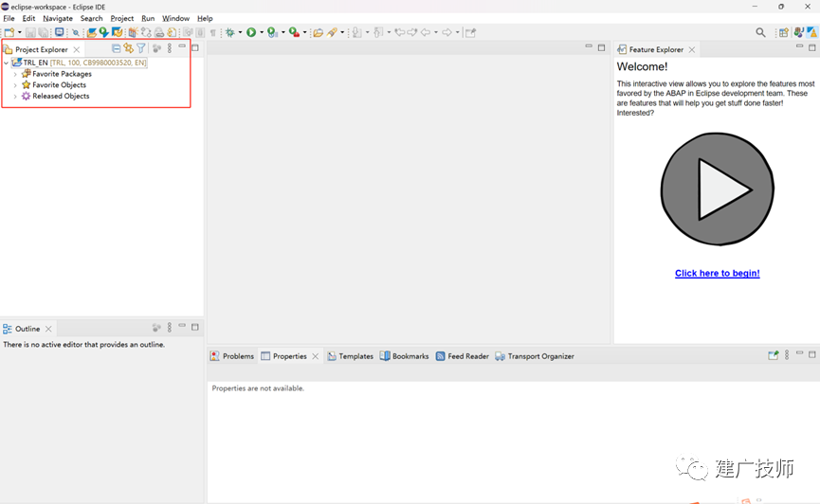The width and height of the screenshot is (820, 504).
Task: Open the Project menu
Action: coord(122,18)
